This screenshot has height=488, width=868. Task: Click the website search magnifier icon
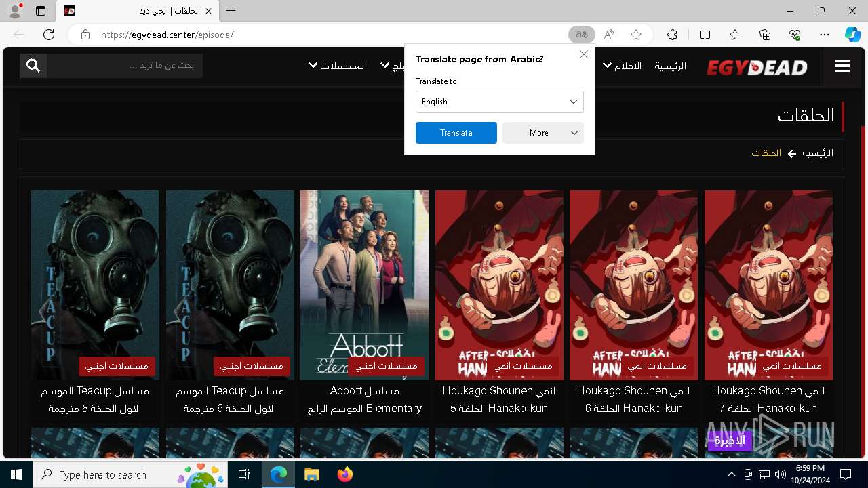click(x=33, y=65)
